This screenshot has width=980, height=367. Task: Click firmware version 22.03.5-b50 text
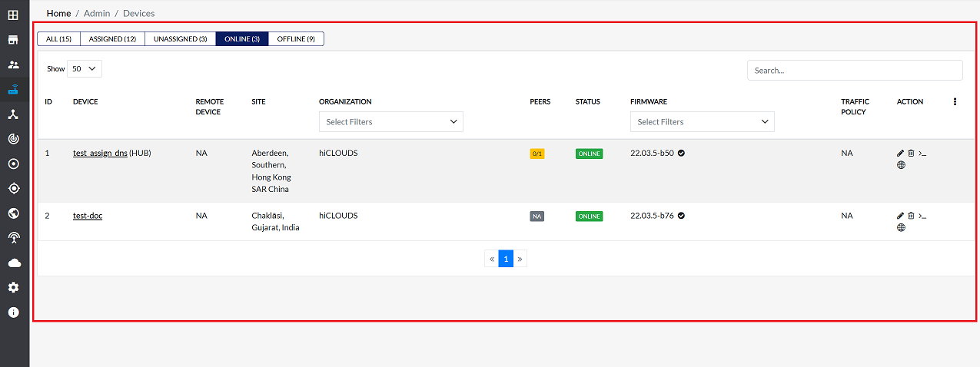[x=652, y=153]
